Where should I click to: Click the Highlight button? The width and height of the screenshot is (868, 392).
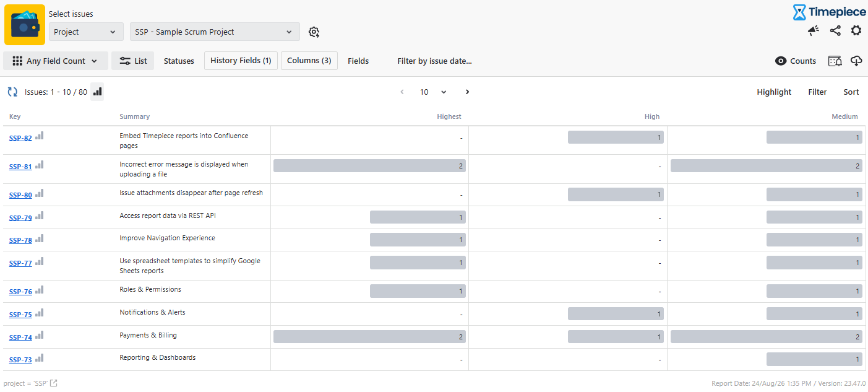774,92
